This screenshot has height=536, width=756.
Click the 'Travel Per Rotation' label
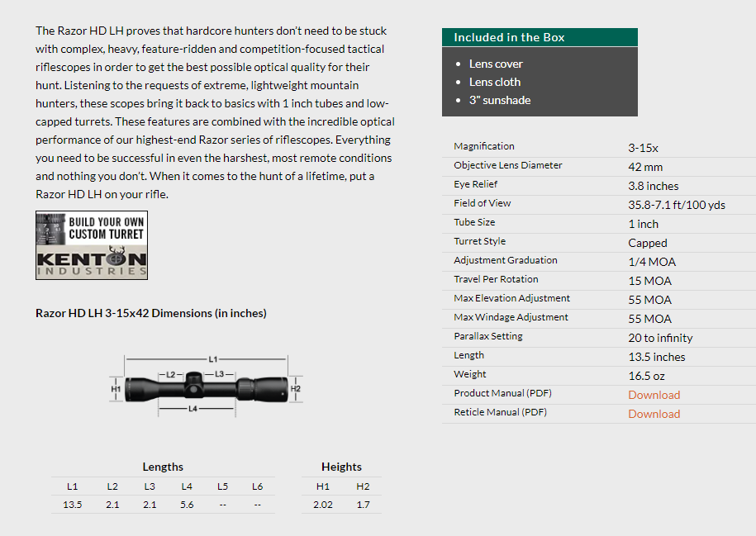[x=496, y=279]
